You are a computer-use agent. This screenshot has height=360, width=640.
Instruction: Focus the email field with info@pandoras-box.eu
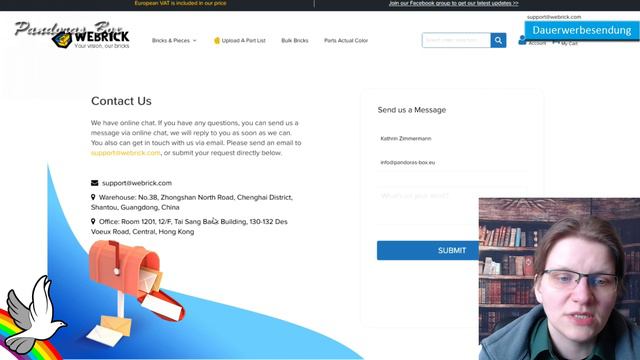point(452,162)
